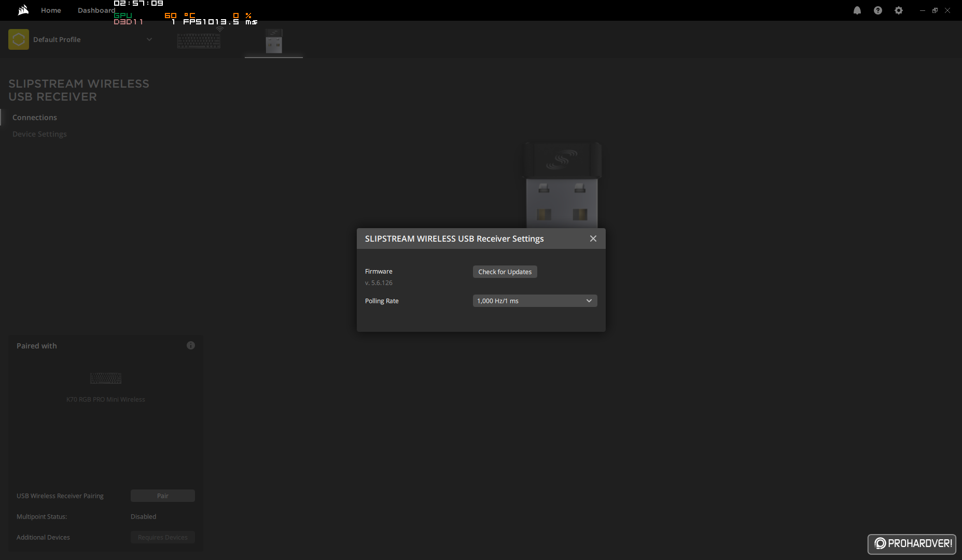Select the keyboard device thumbnail in top bar

[199, 40]
